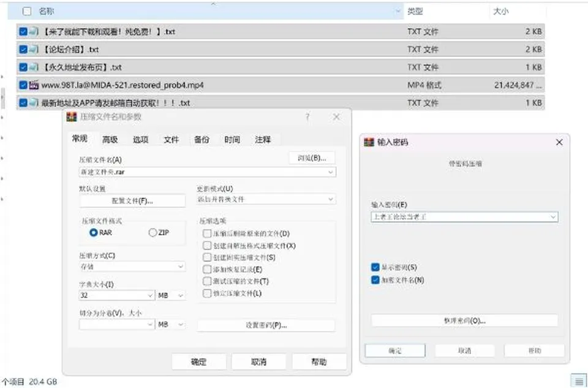This screenshot has height=388, width=588.
Task: Enable 压缩后删除原来的文件(D) option
Action: pos(207,234)
